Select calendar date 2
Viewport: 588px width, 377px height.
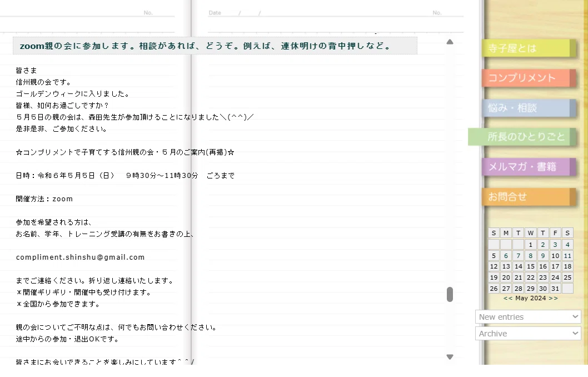click(x=543, y=245)
